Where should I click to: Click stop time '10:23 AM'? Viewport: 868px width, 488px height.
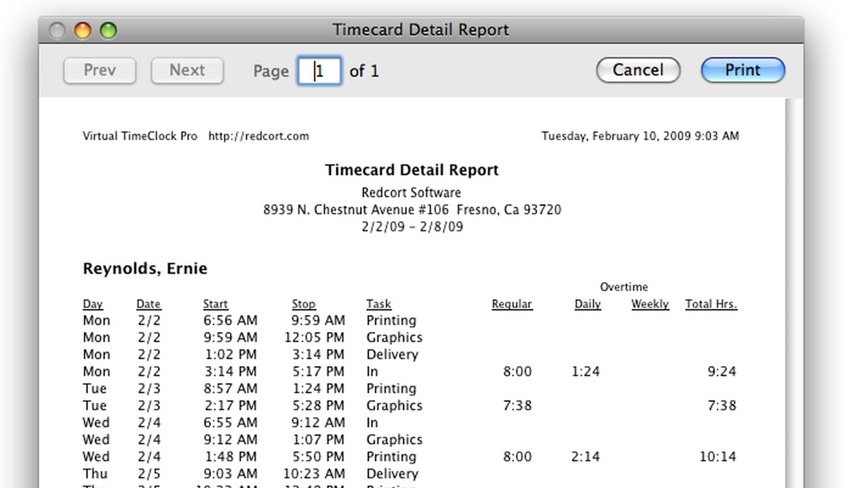[315, 474]
